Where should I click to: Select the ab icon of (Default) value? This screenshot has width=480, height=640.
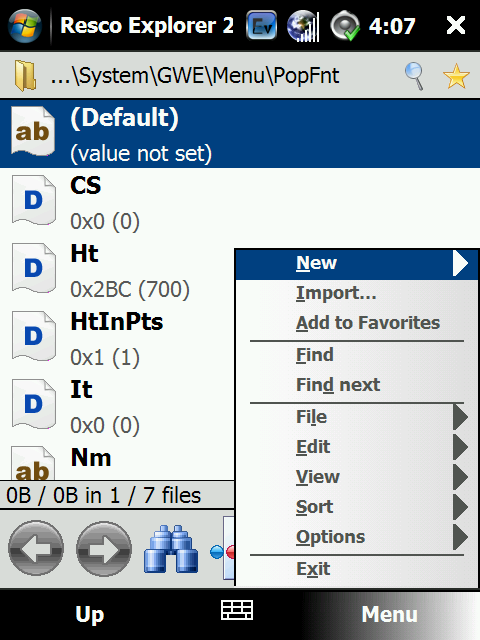(x=33, y=131)
